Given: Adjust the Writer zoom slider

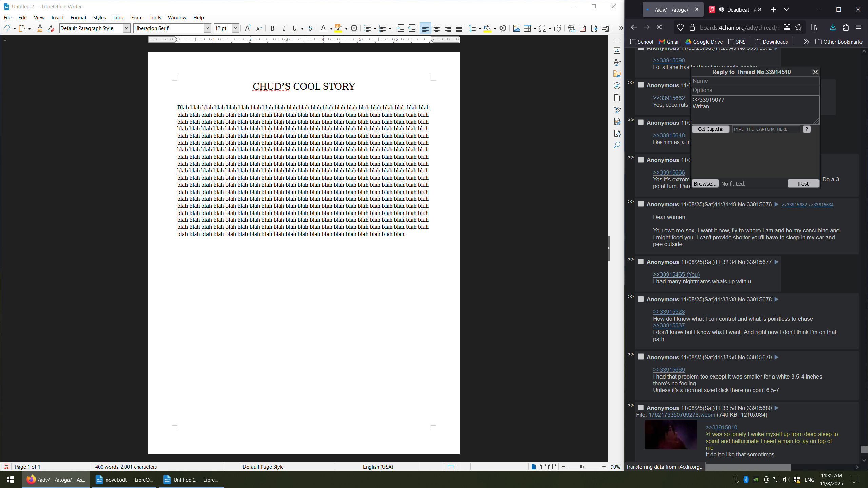Looking at the screenshot, I should (582, 467).
